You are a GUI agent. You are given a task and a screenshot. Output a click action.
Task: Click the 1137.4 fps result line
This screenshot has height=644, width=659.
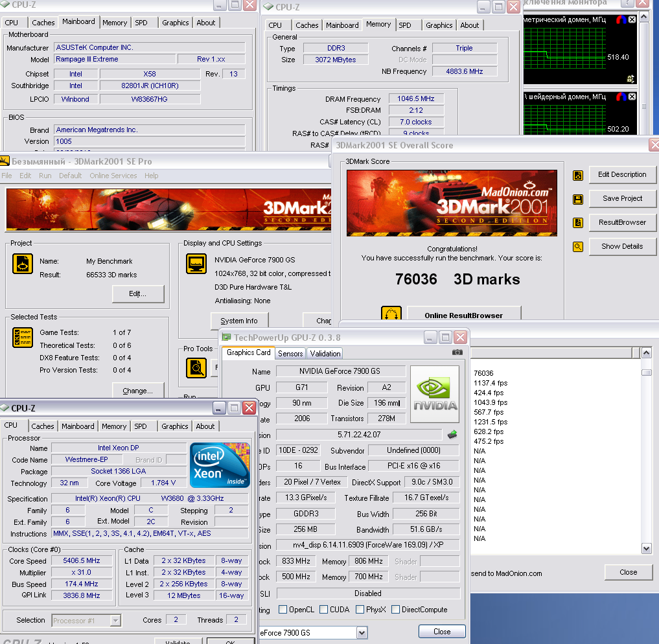491,383
